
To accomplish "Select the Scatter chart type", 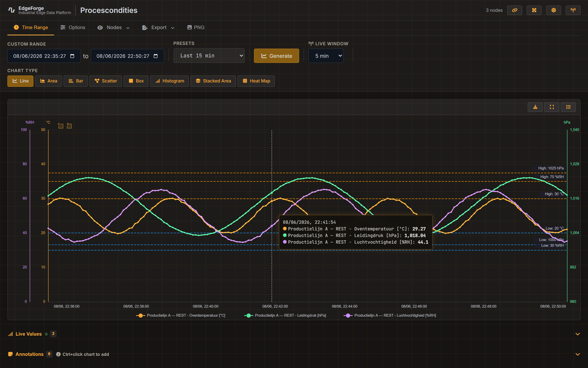I will [x=106, y=81].
